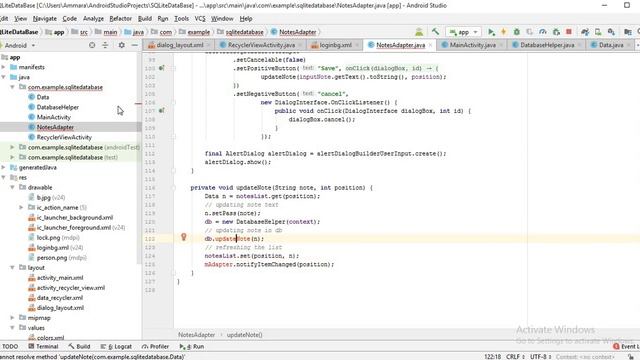640x360 pixels.
Task: Collapse the com.example.sqlitedatabase package
Action: [12, 87]
